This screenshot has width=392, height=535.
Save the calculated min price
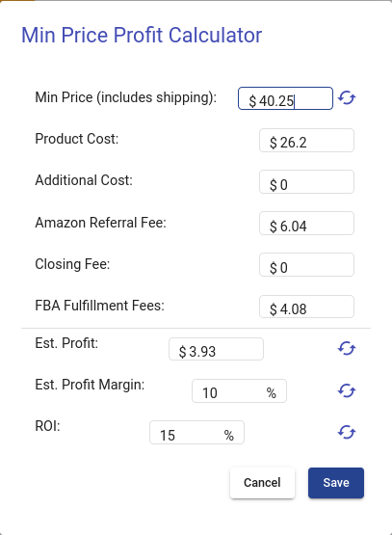click(x=336, y=483)
